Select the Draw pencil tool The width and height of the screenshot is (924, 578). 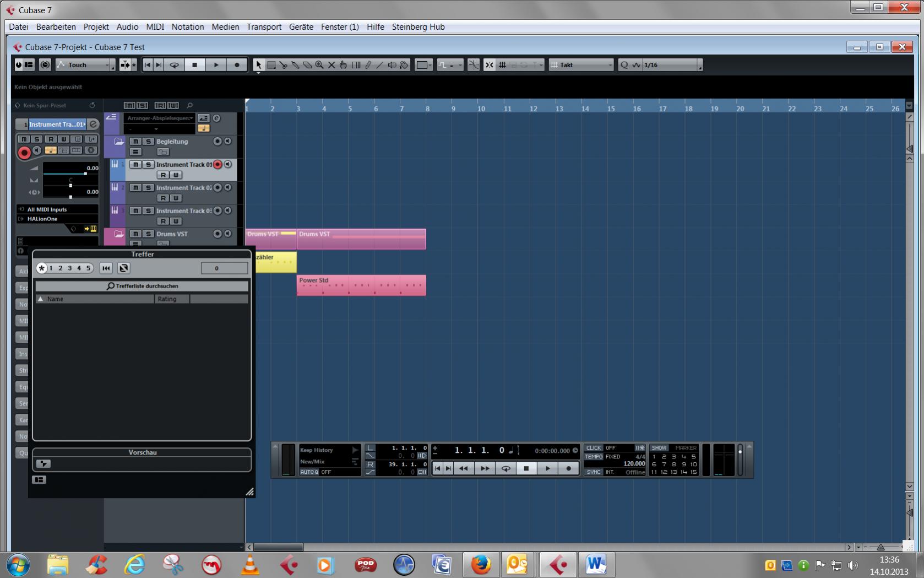point(368,65)
